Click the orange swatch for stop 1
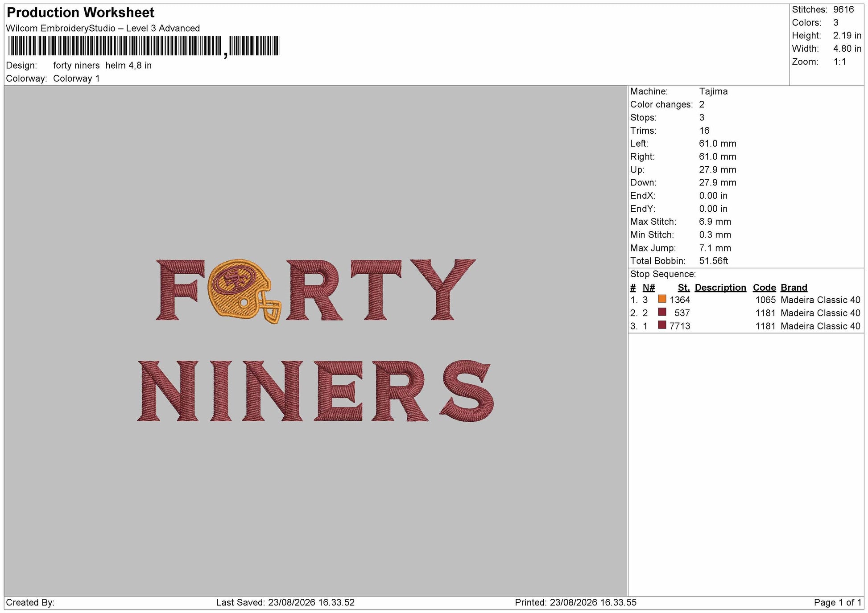 tap(662, 299)
